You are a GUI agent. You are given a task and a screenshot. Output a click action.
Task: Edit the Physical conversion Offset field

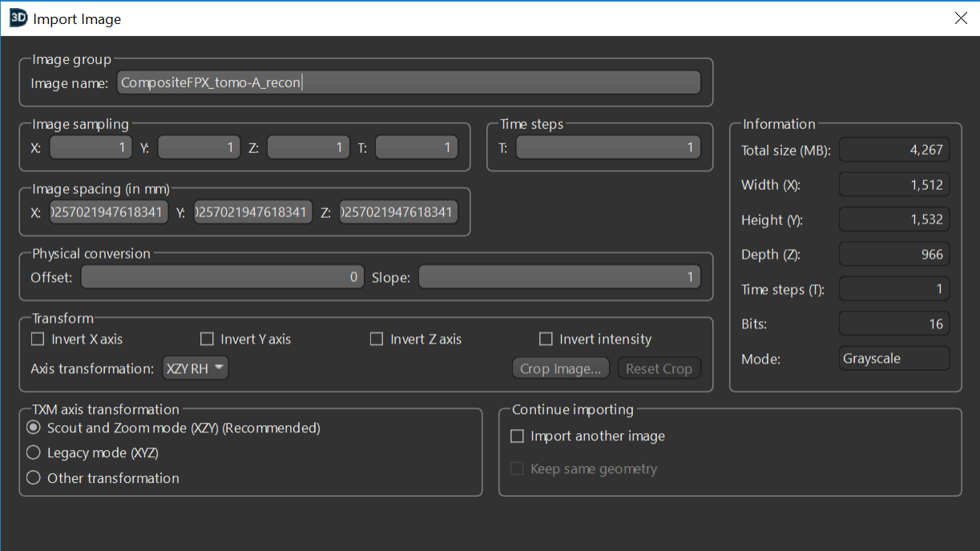222,277
